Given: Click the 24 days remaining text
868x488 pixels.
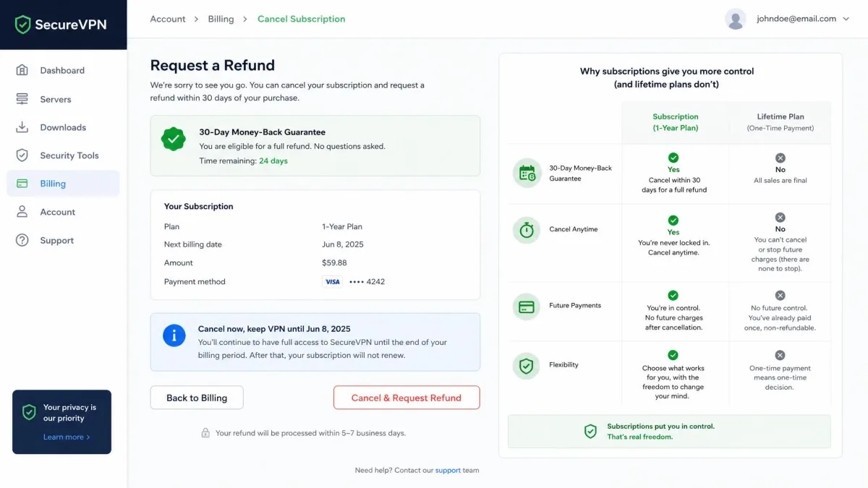Looking at the screenshot, I should tap(273, 160).
